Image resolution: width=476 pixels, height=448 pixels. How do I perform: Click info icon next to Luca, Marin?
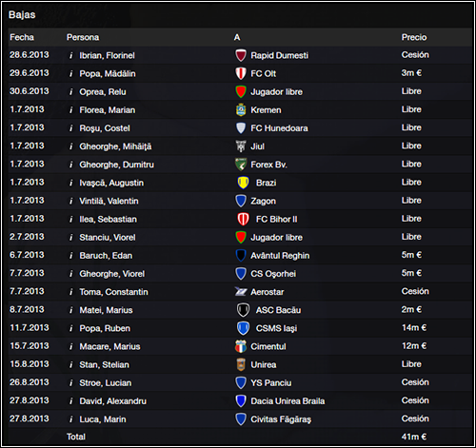click(71, 419)
